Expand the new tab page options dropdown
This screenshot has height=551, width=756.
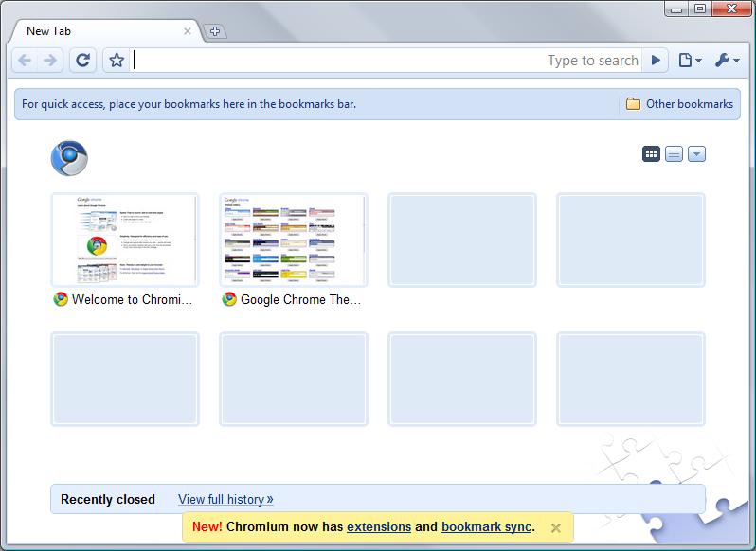[x=696, y=154]
